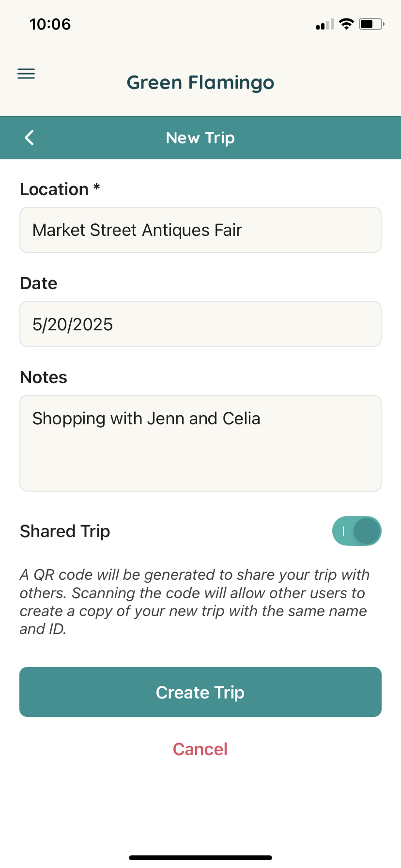Tap the Wi-Fi status icon
The width and height of the screenshot is (401, 868).
[x=346, y=24]
